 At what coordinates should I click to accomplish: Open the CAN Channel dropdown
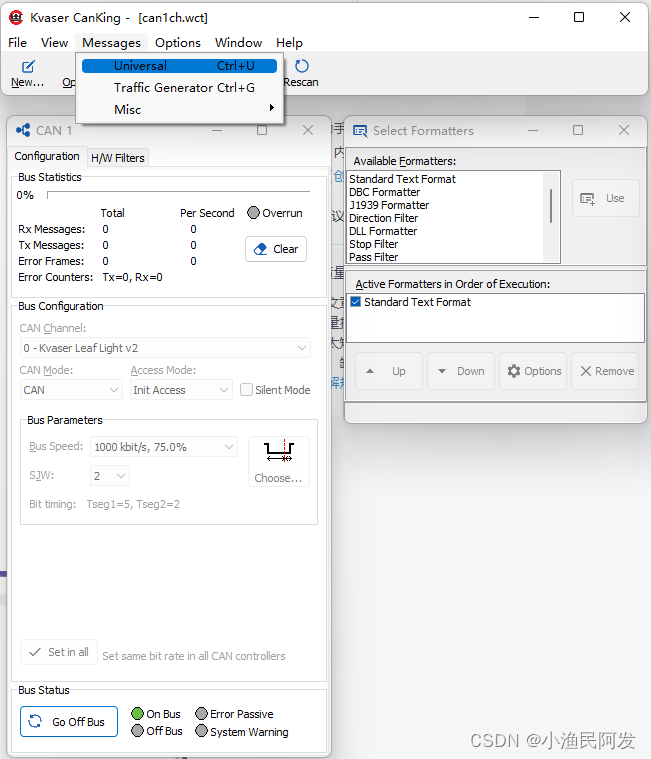[x=165, y=348]
